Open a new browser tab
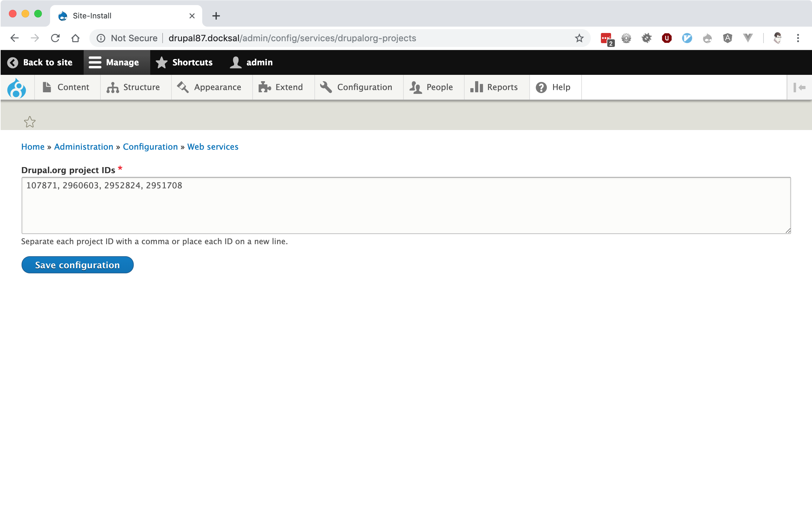Image resolution: width=812 pixels, height=508 pixels. (x=216, y=16)
